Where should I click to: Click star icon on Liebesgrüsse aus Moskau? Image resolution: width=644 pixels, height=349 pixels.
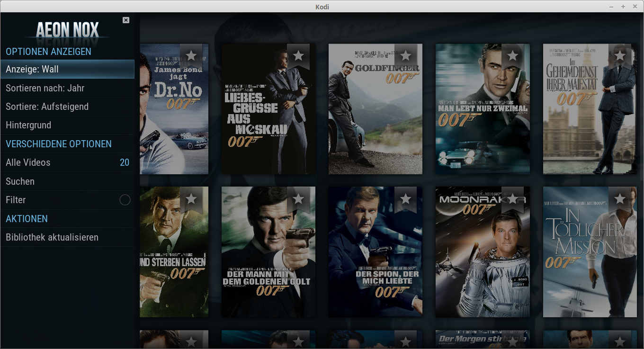pos(298,56)
